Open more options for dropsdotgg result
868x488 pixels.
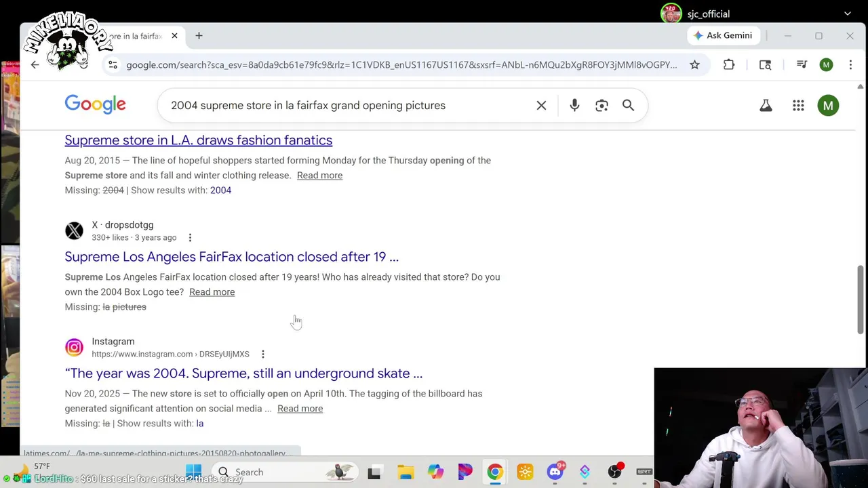tap(190, 237)
